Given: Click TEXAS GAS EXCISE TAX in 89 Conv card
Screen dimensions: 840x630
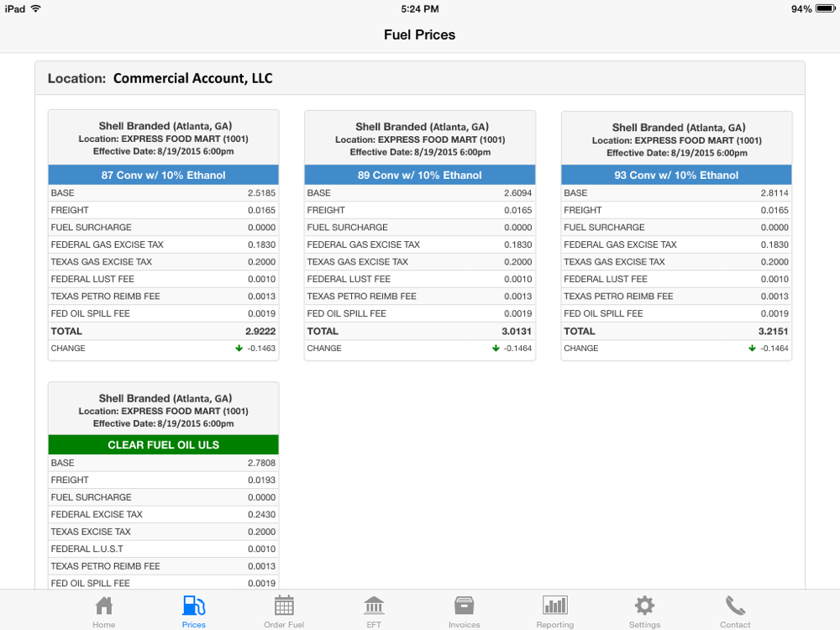Looking at the screenshot, I should click(x=357, y=261).
